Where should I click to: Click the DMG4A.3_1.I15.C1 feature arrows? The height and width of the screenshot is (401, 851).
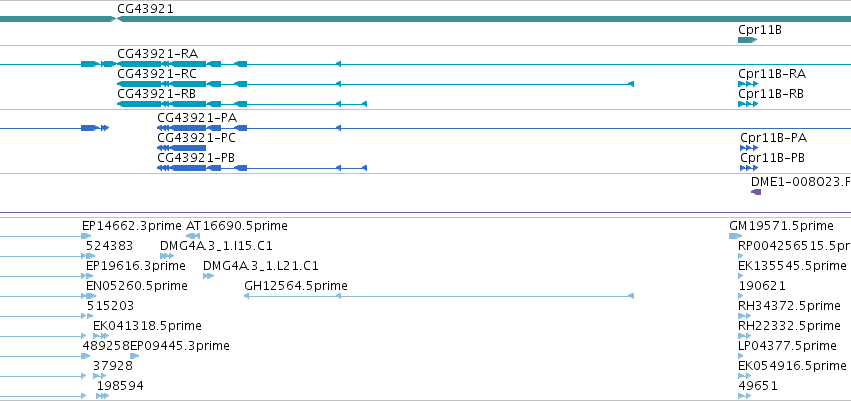[x=167, y=256]
